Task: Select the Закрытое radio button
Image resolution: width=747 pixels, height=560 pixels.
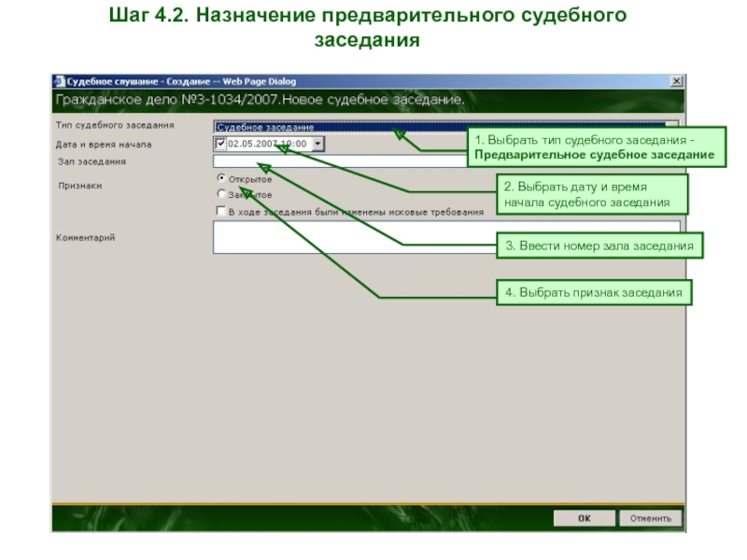Action: (x=220, y=194)
